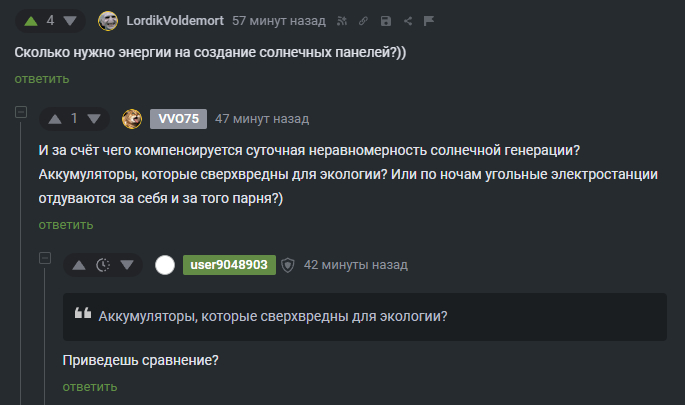
Task: Click user9048903's white avatar
Action: click(x=165, y=265)
